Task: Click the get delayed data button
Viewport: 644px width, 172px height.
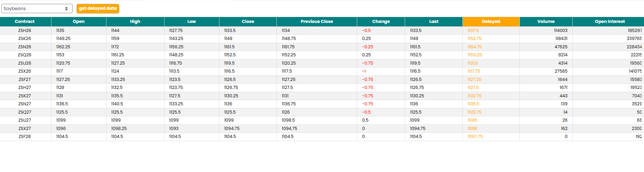Action: 98,9
